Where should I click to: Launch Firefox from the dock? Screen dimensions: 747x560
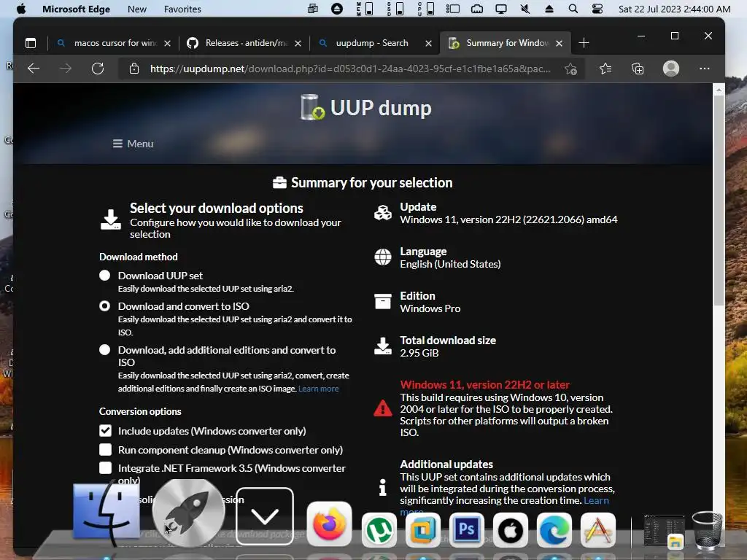(329, 524)
